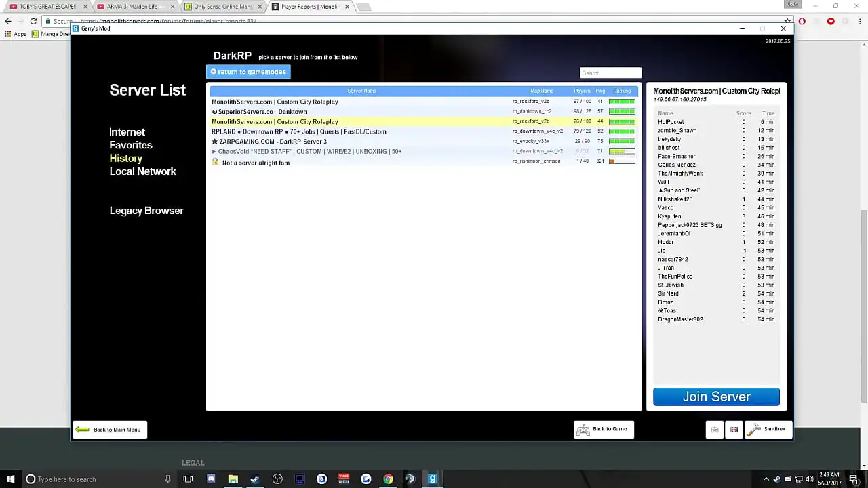Open the Legacy Browser
868x488 pixels.
[146, 211]
